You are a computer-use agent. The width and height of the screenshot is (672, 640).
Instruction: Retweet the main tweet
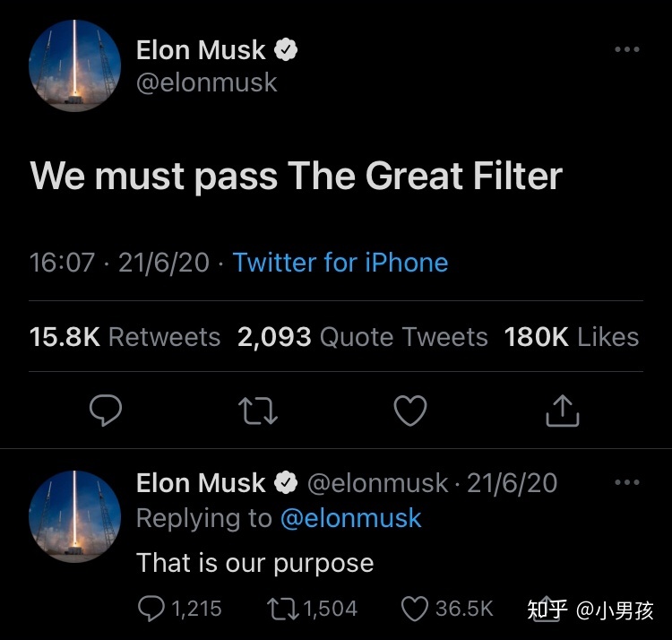258,411
